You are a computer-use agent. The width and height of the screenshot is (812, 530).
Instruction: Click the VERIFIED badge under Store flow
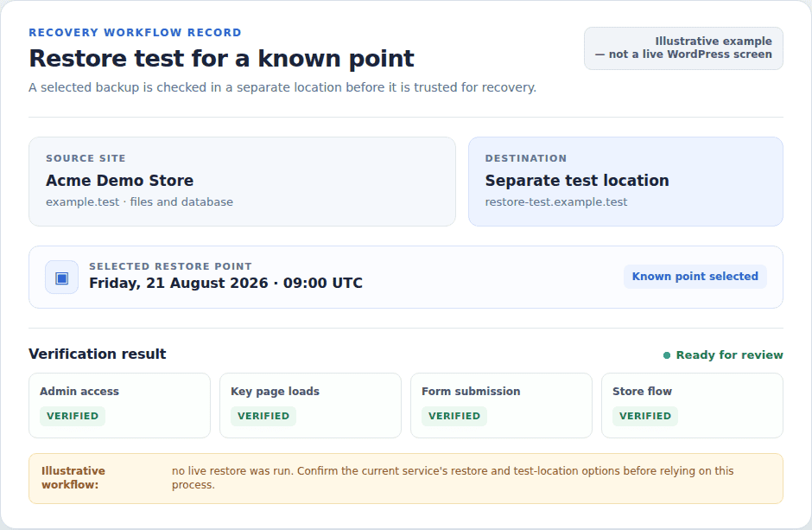645,416
